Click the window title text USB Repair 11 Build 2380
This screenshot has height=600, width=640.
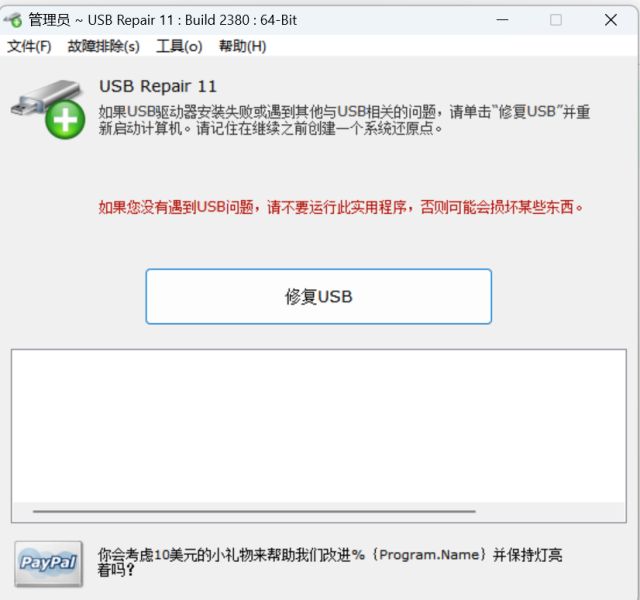pyautogui.click(x=192, y=20)
